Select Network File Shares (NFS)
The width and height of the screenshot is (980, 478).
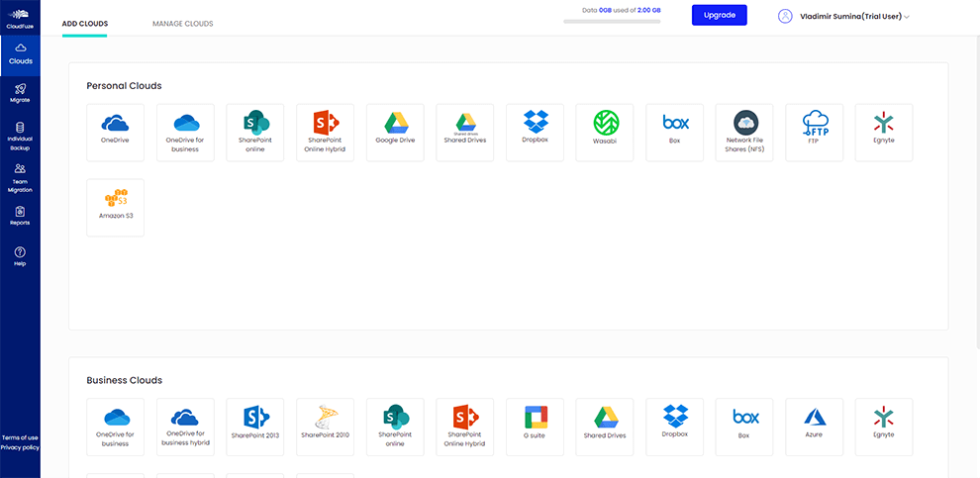tap(744, 133)
